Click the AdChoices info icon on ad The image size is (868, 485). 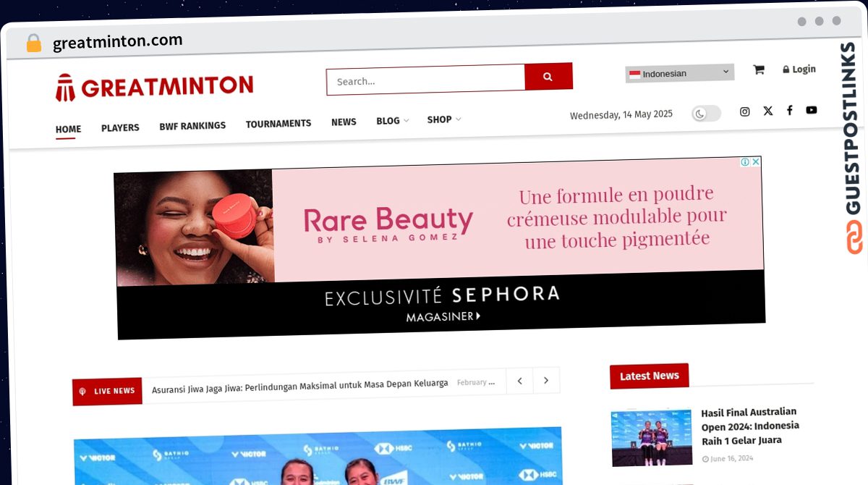point(744,161)
